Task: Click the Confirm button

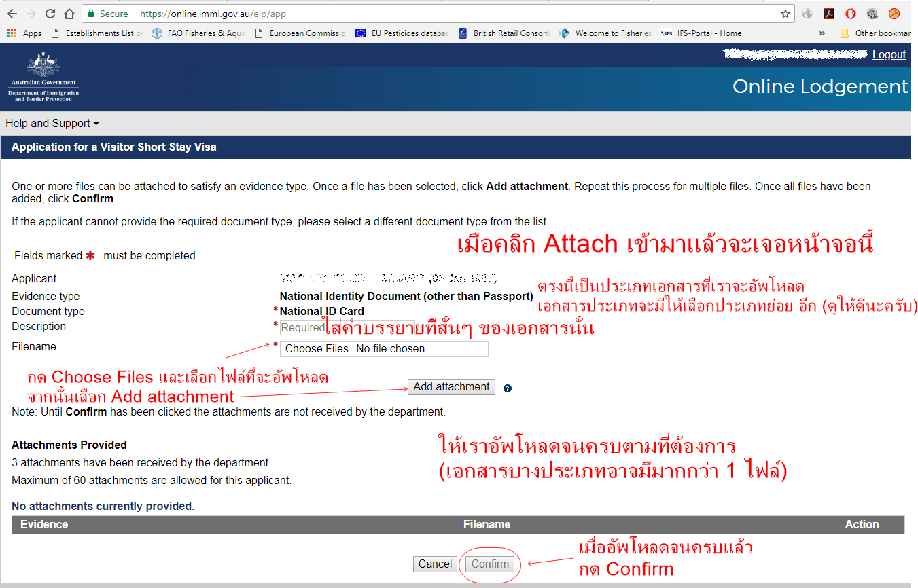Action: (x=490, y=564)
